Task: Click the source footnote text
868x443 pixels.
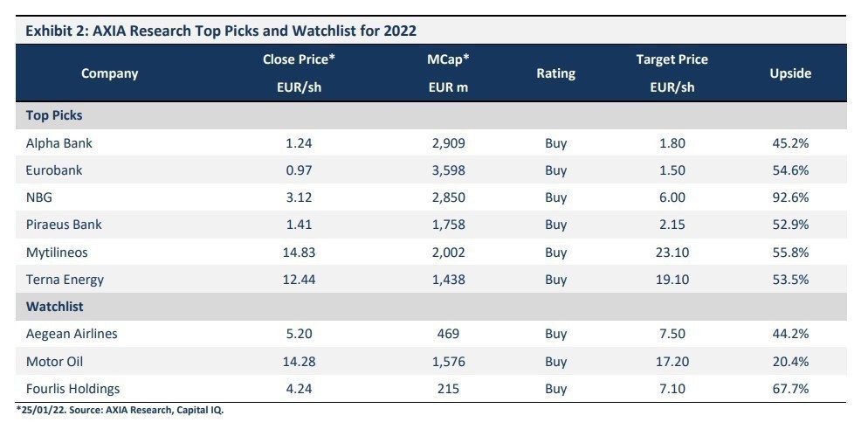Action: (121, 410)
